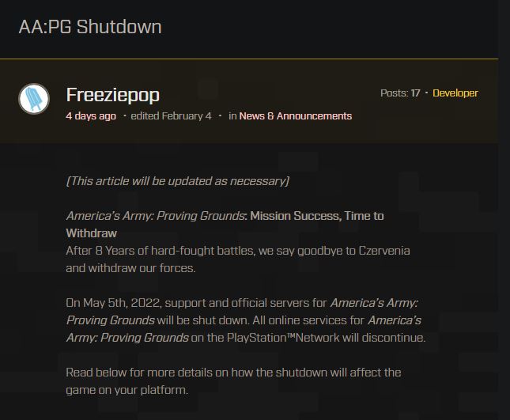The width and height of the screenshot is (510, 420).
Task: Open the Freeziepop user profile name
Action: pyautogui.click(x=113, y=95)
